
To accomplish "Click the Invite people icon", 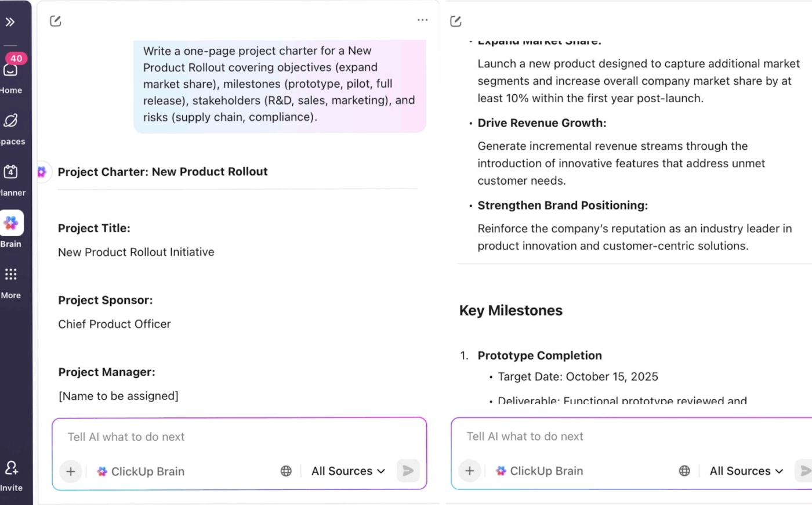I will 11,468.
